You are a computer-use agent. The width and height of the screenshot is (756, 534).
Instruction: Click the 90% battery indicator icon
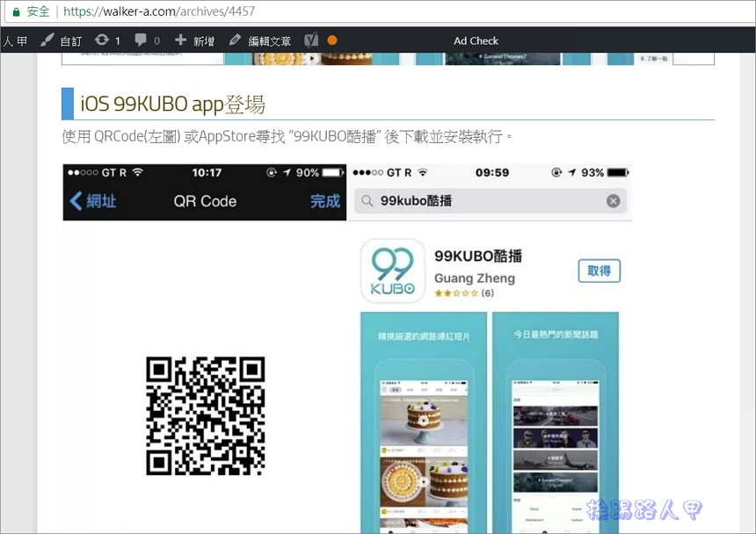333,172
